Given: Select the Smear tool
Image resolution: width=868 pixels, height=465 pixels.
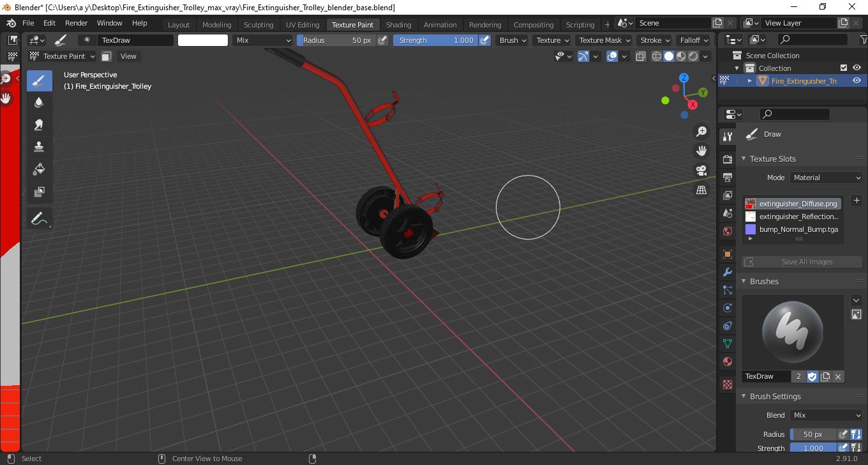Looking at the screenshot, I should [x=39, y=125].
